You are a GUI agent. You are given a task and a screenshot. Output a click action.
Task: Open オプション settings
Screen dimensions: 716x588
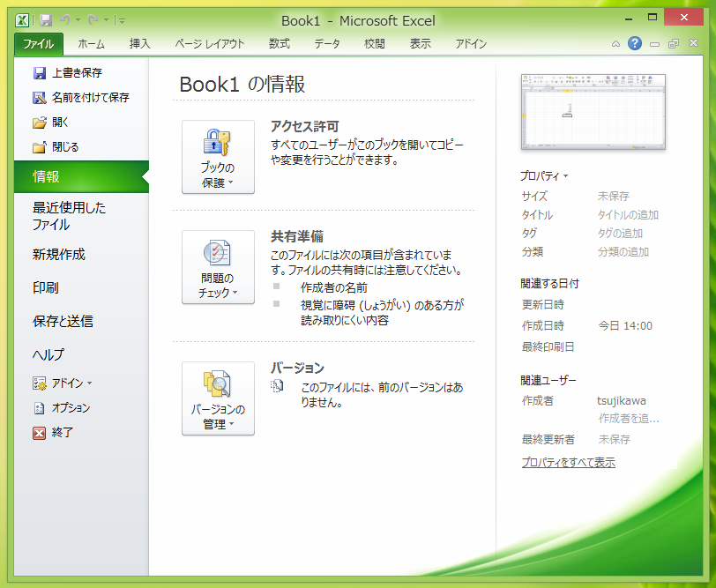[x=70, y=408]
